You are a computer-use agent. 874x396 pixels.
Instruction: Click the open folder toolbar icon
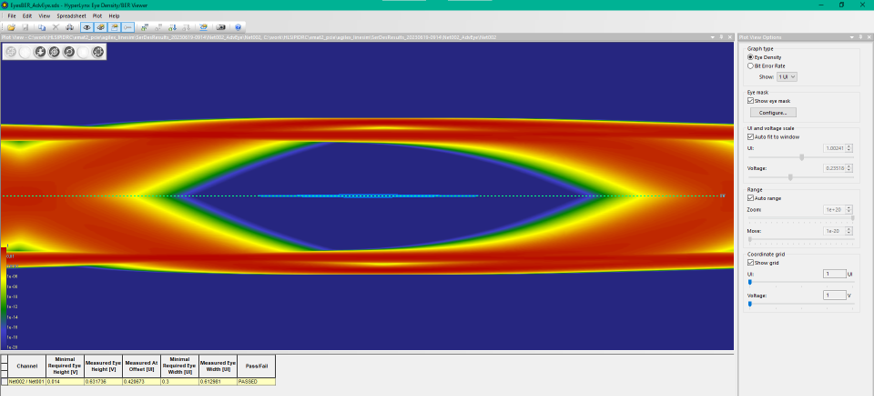[11, 27]
